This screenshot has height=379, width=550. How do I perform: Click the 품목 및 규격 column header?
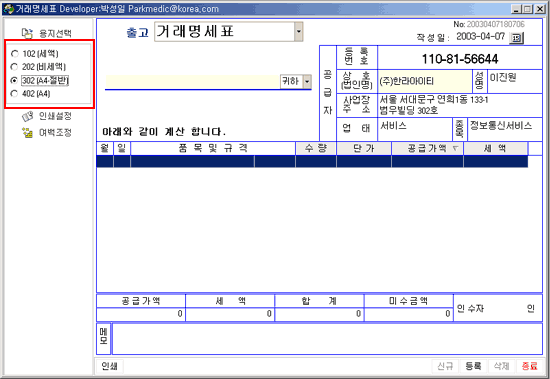point(213,148)
